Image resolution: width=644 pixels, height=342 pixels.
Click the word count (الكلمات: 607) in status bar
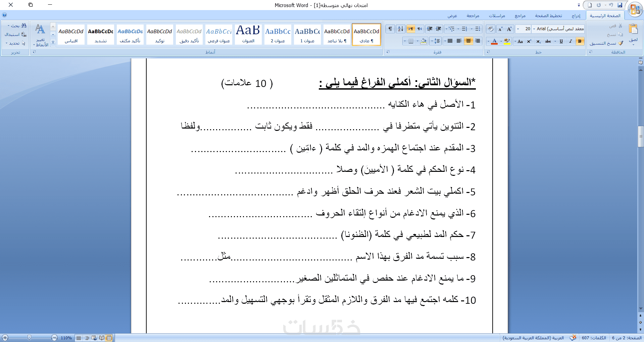pyautogui.click(x=594, y=338)
